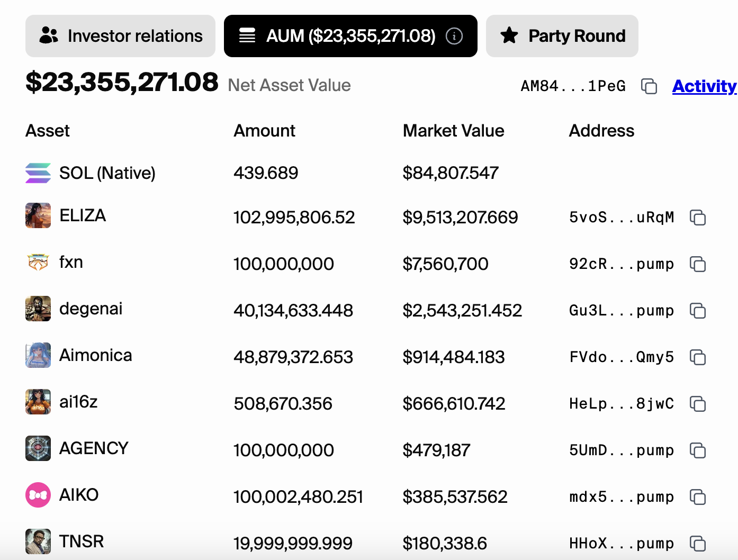Copy the fxn token address
The image size is (738, 560).
click(x=698, y=264)
